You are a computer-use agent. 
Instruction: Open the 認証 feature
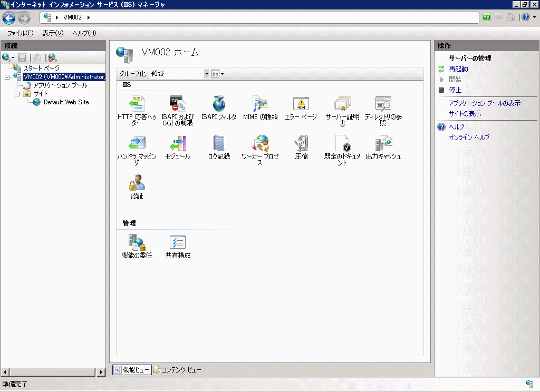[x=137, y=187]
